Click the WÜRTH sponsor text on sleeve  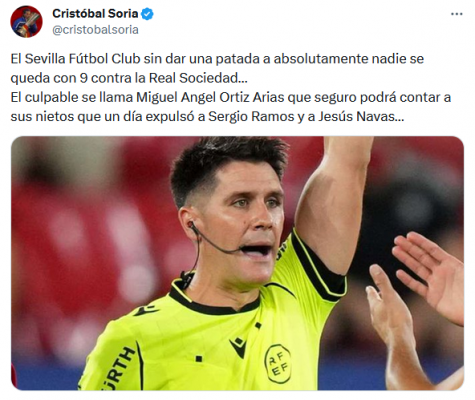120,368
